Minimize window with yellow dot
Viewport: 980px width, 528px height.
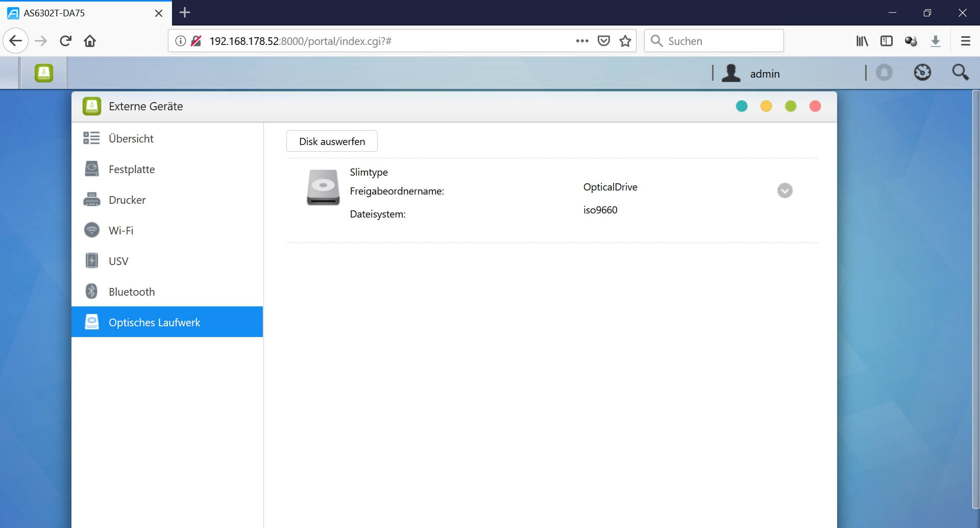pyautogui.click(x=766, y=106)
